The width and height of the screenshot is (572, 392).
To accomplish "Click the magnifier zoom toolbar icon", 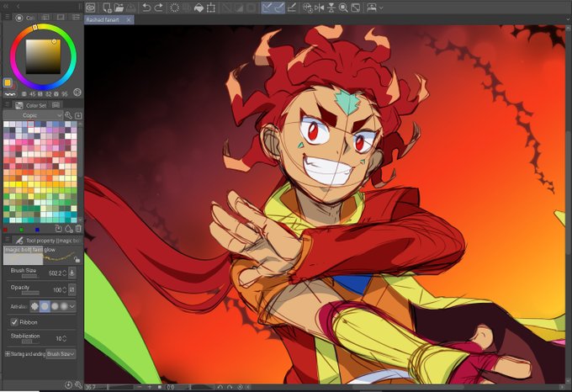I will (343, 8).
